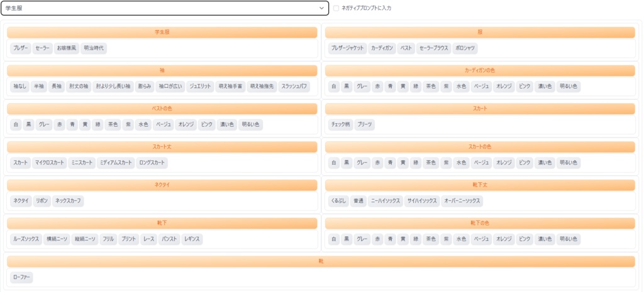The height and width of the screenshot is (292, 644).
Task: Select the ミディアムスカート tag
Action: [116, 163]
